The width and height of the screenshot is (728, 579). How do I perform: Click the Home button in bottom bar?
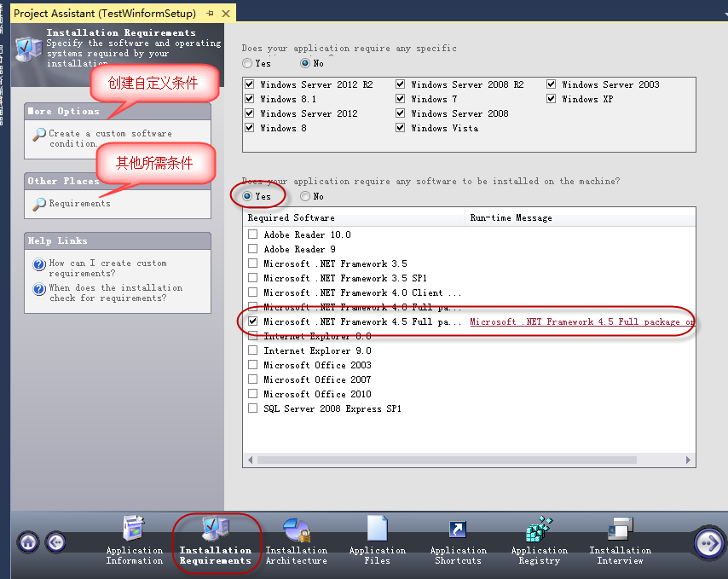[x=28, y=541]
